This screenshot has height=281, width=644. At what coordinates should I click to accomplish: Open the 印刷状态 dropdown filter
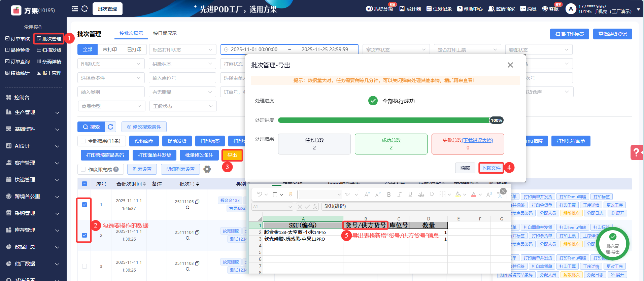pyautogui.click(x=111, y=64)
